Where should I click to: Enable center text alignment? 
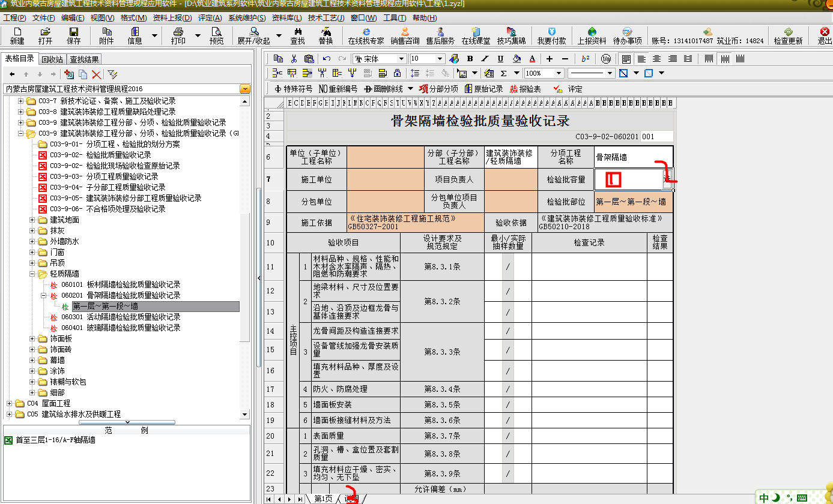tap(656, 59)
